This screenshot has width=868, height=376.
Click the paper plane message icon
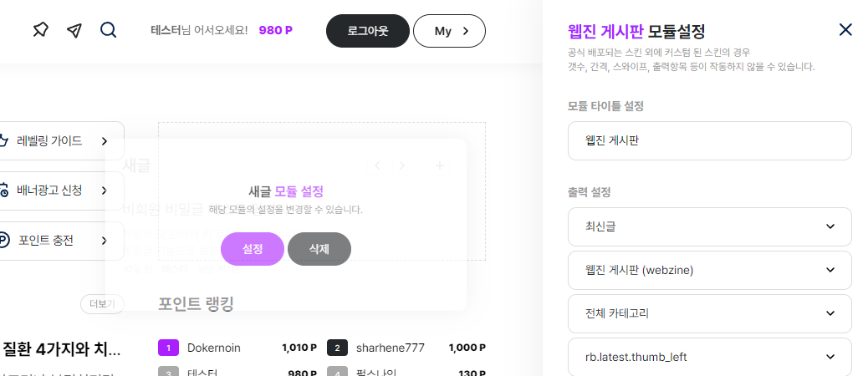(x=74, y=31)
